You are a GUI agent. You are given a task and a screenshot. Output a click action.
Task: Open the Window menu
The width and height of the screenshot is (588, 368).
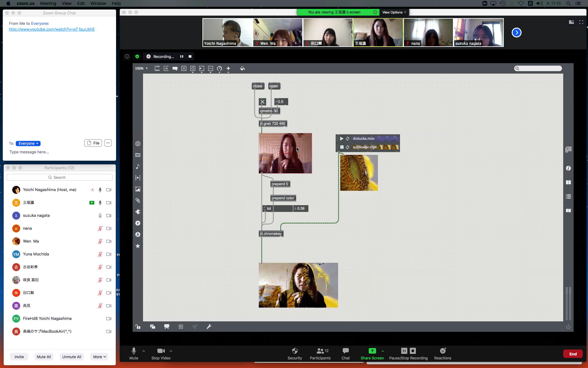pos(98,3)
